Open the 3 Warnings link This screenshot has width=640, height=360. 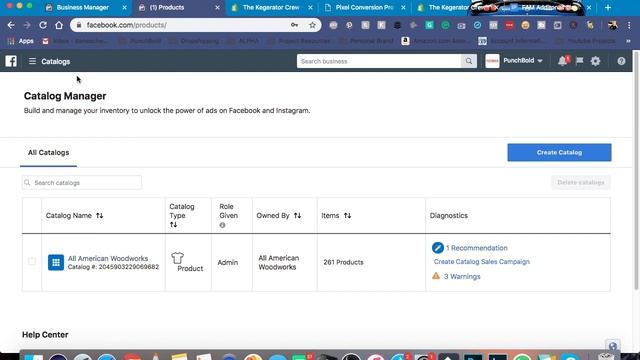point(462,276)
